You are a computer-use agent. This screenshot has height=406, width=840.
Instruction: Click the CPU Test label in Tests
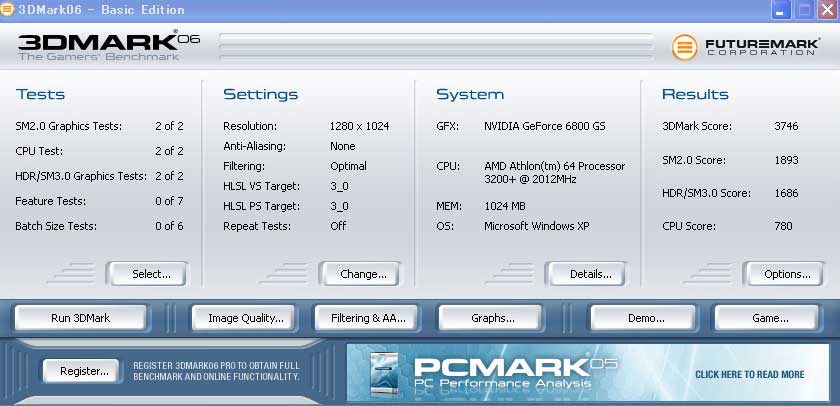[39, 152]
